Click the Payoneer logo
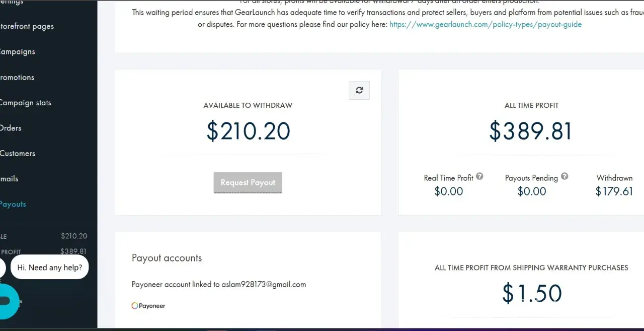The image size is (644, 331). (148, 306)
